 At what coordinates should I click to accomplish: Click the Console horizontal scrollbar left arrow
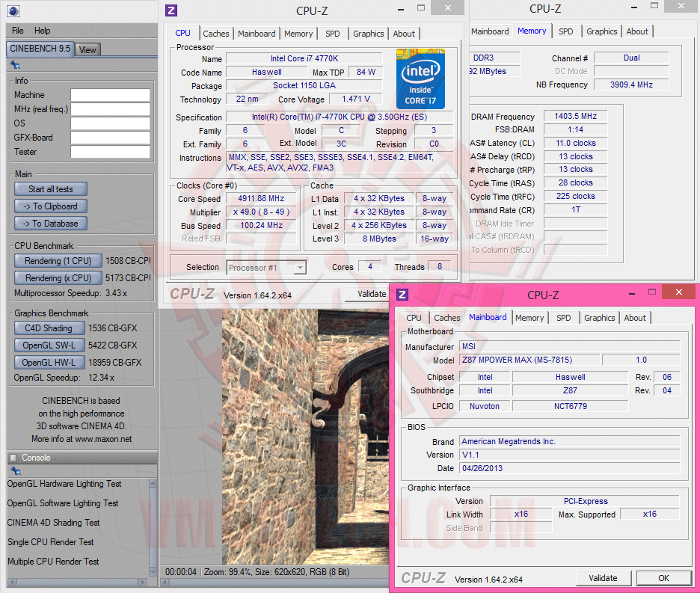pyautogui.click(x=11, y=583)
